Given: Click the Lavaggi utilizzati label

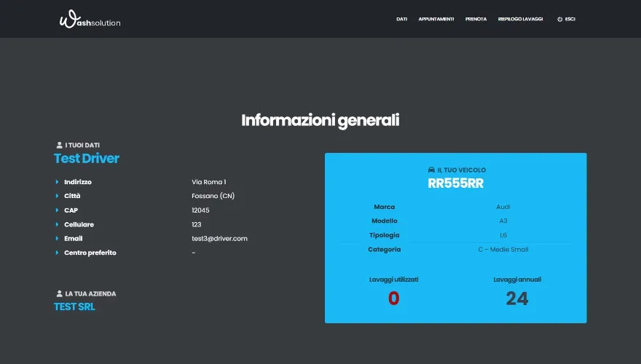Looking at the screenshot, I should click(393, 280).
